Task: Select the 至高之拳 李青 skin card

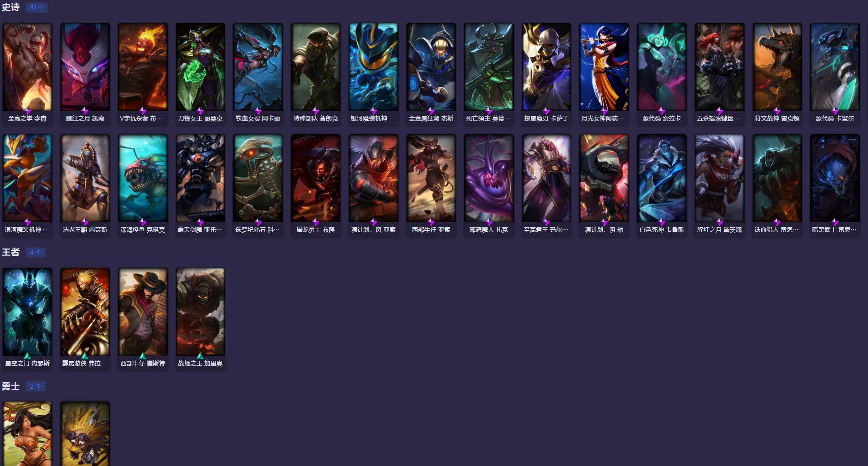Action: pos(27,74)
